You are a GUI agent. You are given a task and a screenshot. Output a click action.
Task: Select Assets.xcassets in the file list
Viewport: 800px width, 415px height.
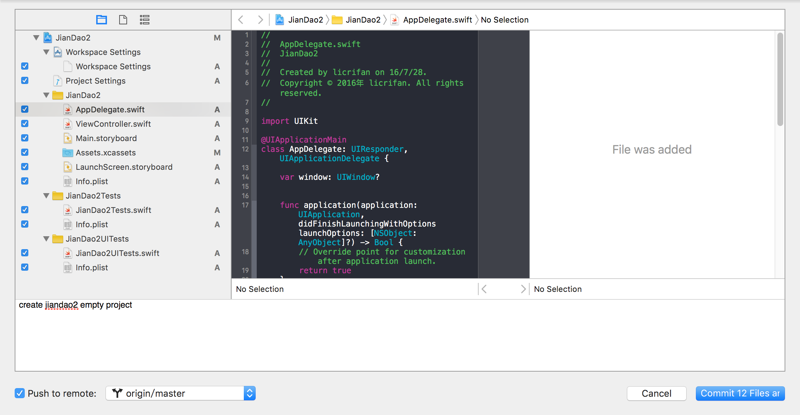tap(106, 153)
